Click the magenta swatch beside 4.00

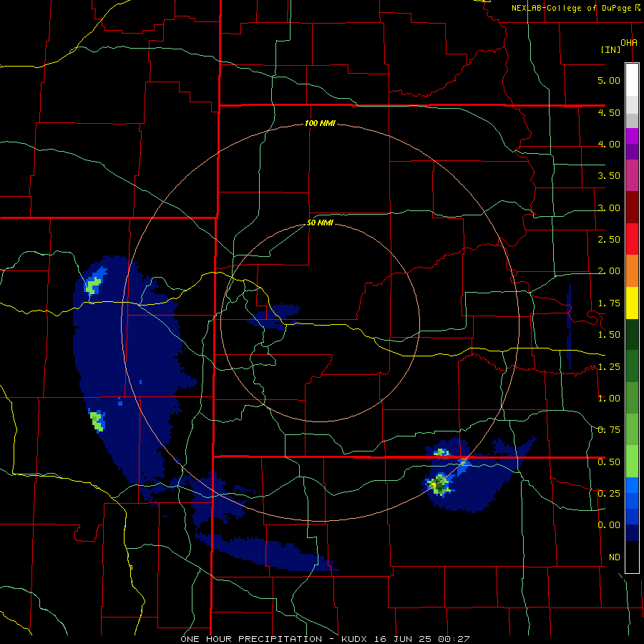click(632, 136)
